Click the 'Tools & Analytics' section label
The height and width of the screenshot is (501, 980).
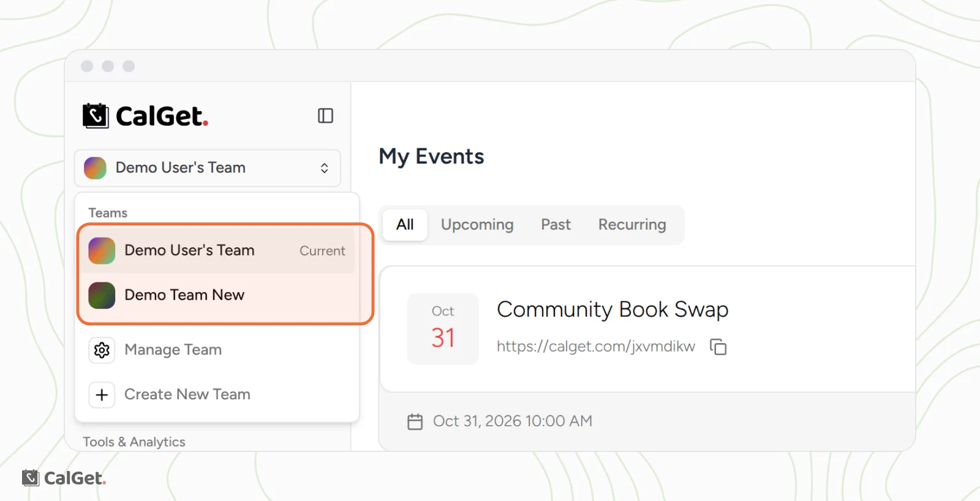coord(134,442)
